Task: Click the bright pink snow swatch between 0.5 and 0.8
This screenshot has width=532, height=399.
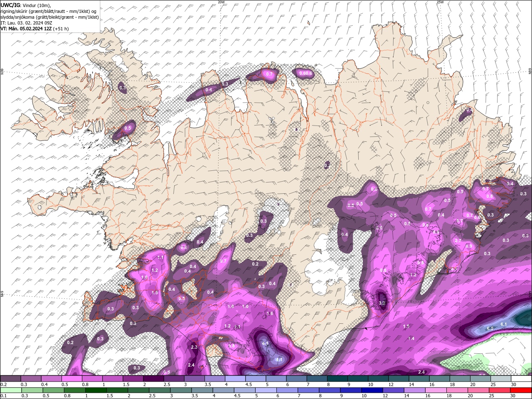Action: pyautogui.click(x=71, y=379)
